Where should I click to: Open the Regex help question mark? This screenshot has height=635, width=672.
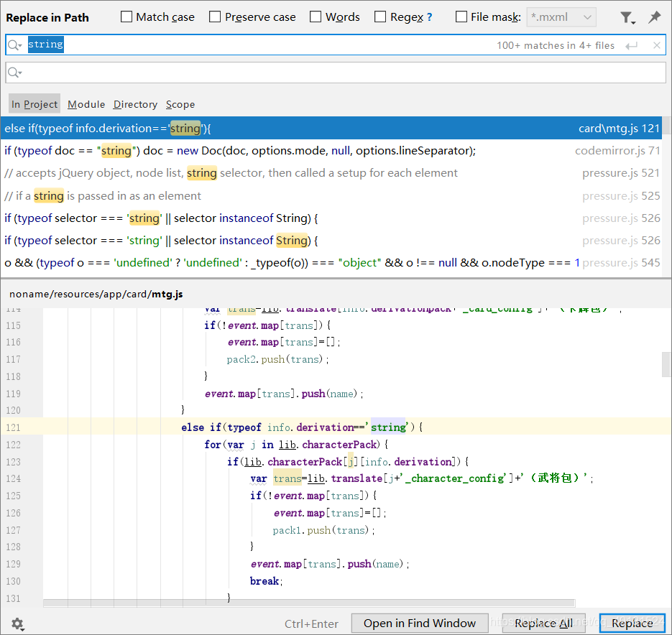[429, 17]
